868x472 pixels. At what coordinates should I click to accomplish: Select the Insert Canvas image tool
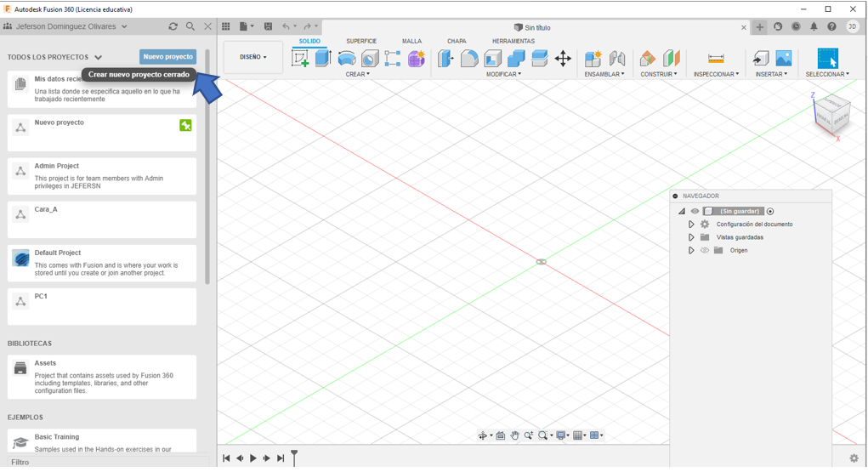(x=784, y=58)
